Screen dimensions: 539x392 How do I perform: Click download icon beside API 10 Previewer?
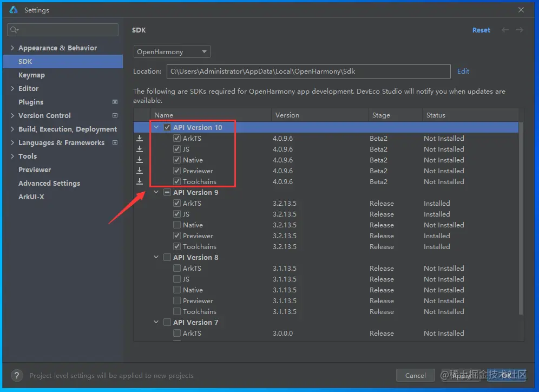pos(140,171)
